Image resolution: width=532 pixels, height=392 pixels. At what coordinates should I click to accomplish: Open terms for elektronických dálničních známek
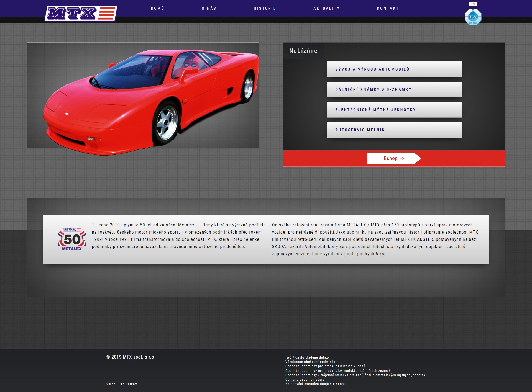(338, 371)
